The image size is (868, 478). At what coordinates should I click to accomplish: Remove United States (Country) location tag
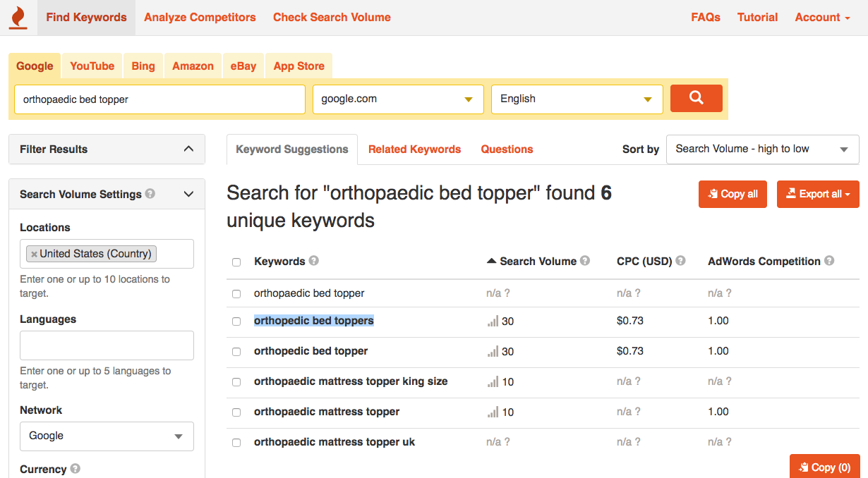tap(34, 254)
